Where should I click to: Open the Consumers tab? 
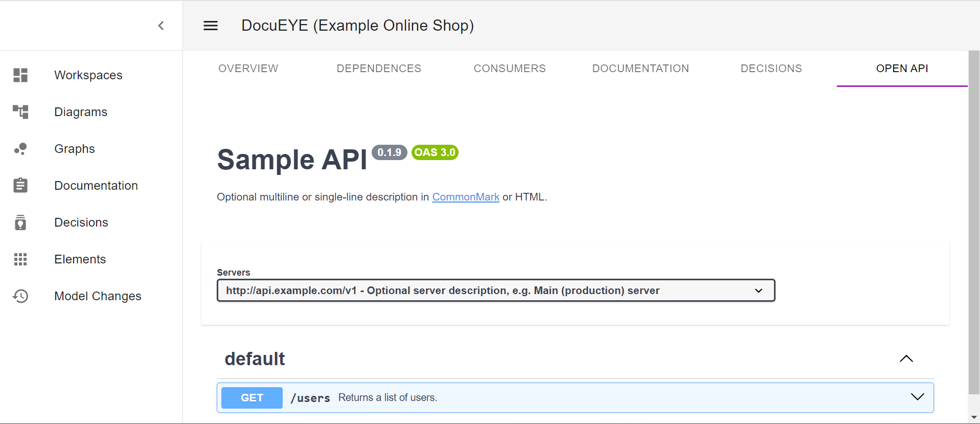[509, 69]
